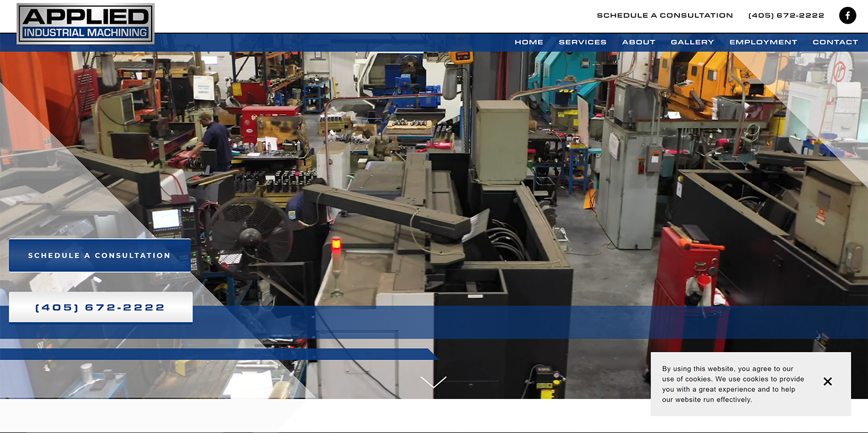Open the Services menu

click(583, 42)
